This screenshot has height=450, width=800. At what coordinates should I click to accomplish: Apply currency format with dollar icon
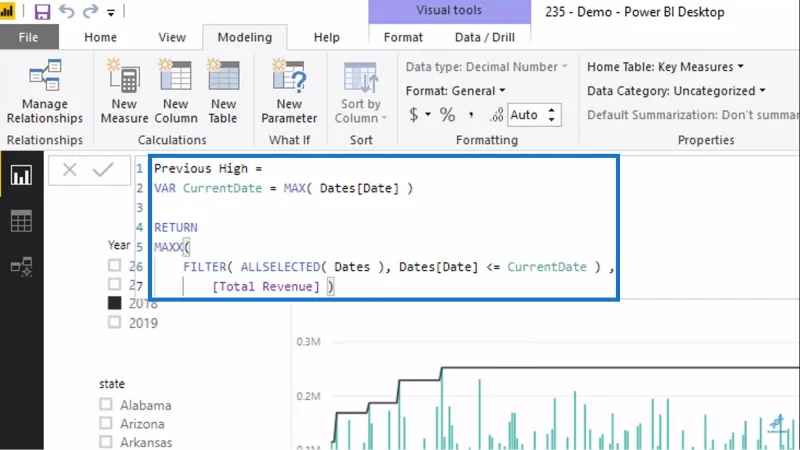[413, 115]
